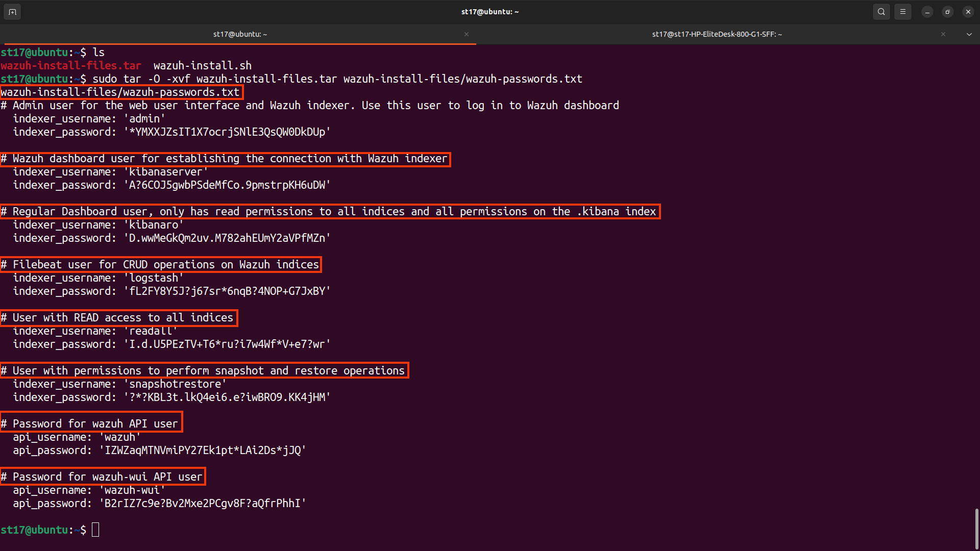Close the st17@ubuntu tab
Viewport: 980px width, 551px height.
coord(467,34)
